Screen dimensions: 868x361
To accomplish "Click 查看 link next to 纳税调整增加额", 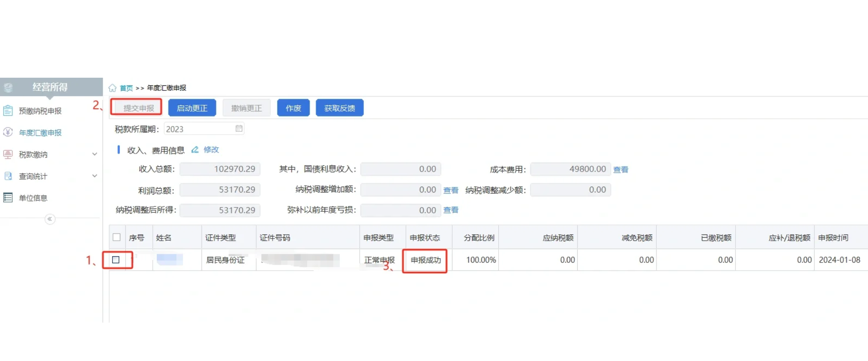I will (451, 190).
